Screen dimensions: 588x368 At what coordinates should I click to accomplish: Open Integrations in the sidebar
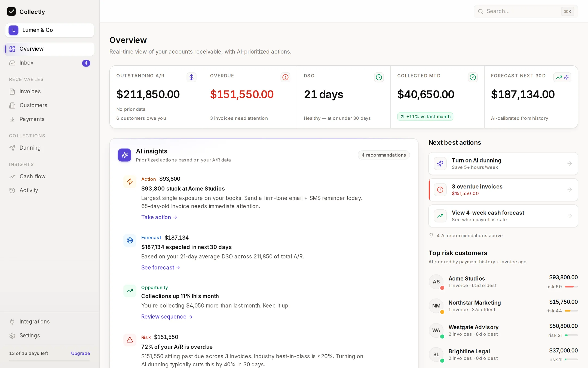click(50, 322)
